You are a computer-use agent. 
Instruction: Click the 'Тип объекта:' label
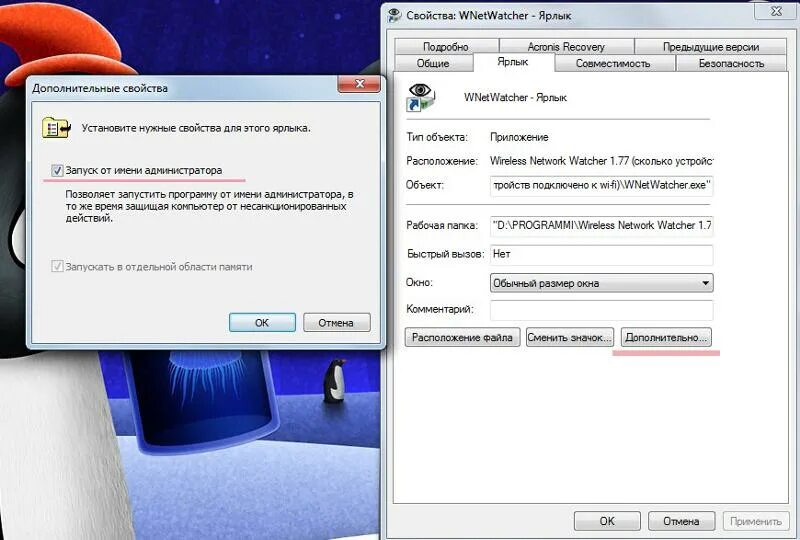437,137
